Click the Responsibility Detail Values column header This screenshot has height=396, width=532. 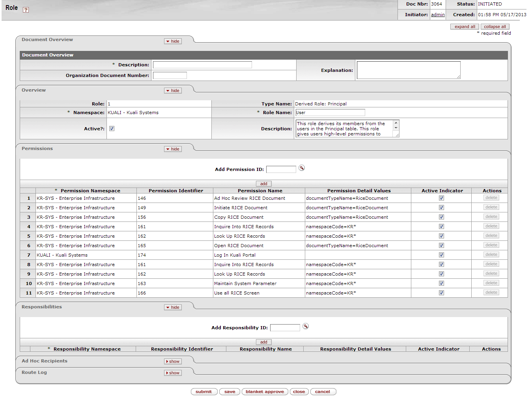[356, 349]
